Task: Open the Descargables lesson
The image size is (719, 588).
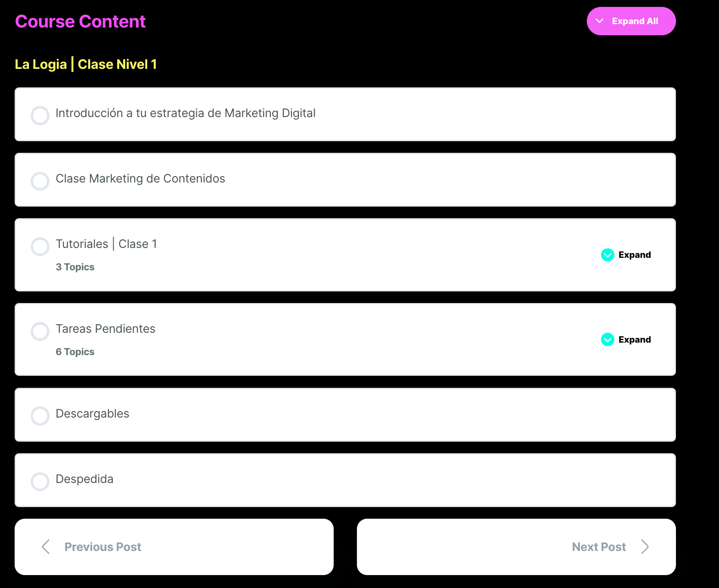Action: [93, 414]
